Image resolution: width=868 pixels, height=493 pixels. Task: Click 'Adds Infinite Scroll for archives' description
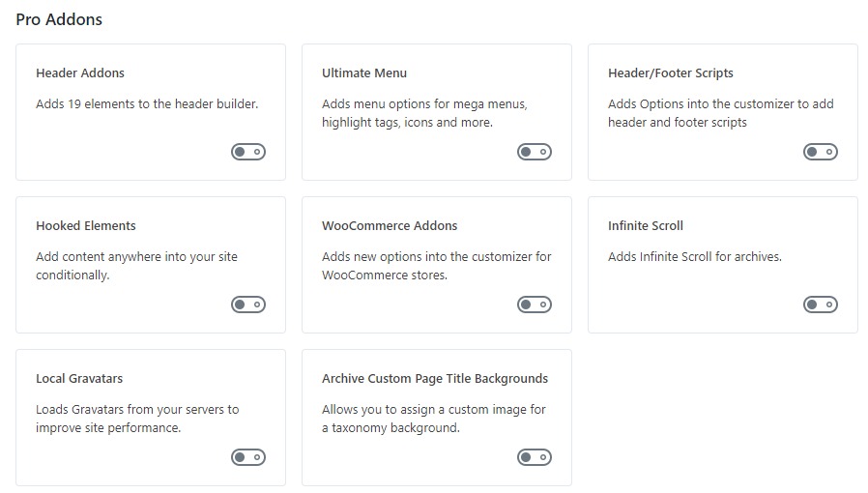(x=694, y=256)
